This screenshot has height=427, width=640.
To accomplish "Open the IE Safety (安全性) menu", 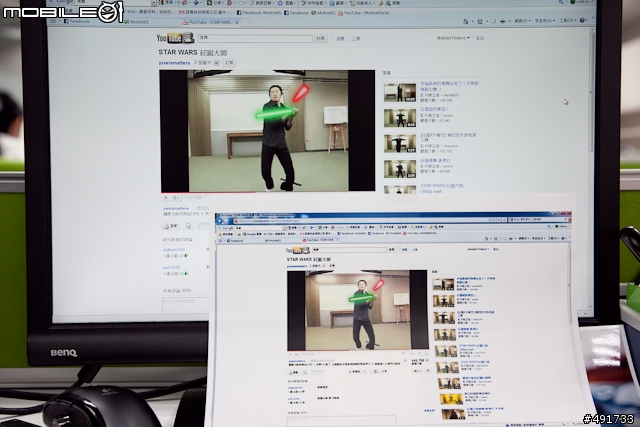I will [x=545, y=20].
